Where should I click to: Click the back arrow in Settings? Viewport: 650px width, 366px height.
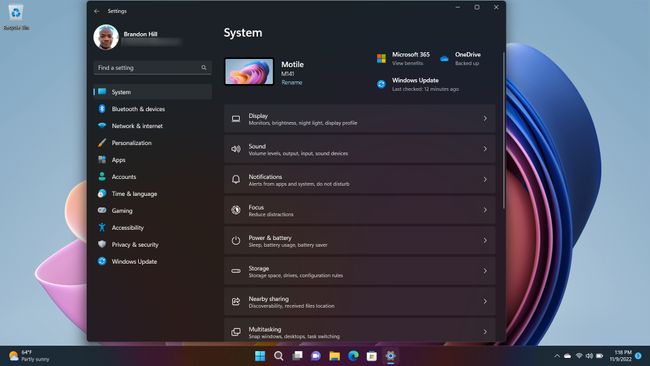[97, 11]
